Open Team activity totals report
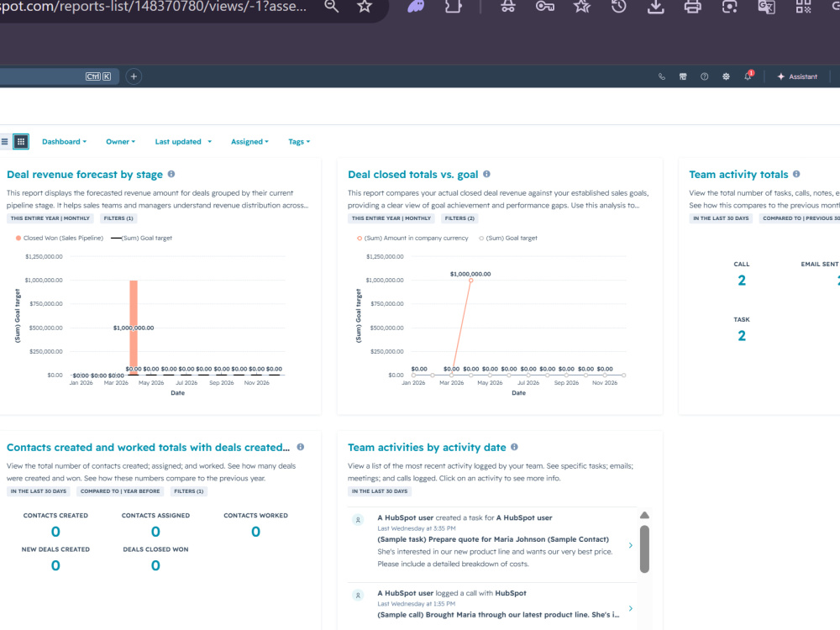 [738, 175]
